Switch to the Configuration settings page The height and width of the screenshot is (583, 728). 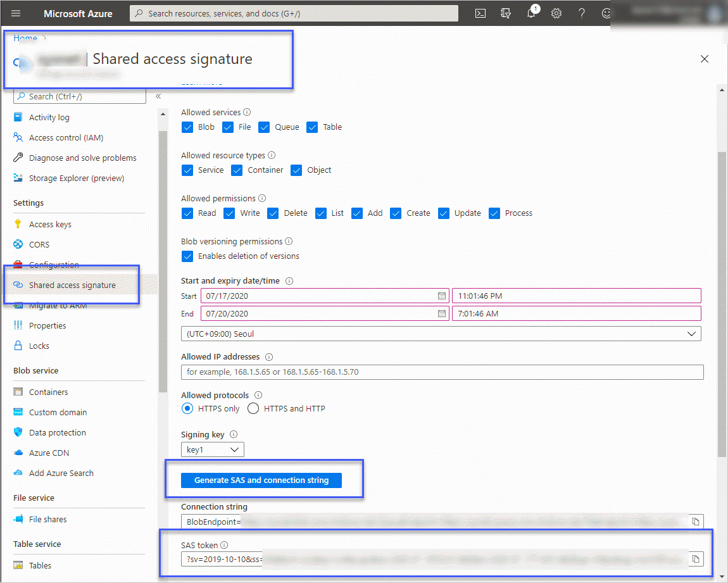click(54, 265)
